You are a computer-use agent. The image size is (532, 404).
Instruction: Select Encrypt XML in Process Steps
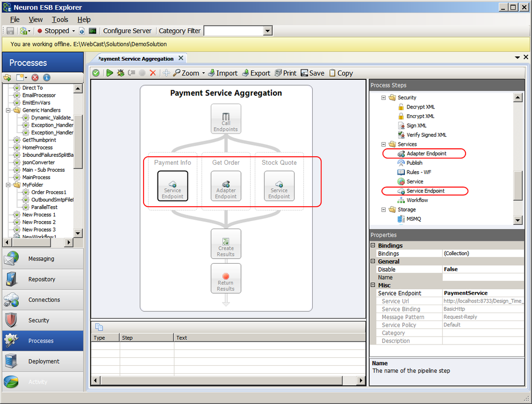point(420,116)
